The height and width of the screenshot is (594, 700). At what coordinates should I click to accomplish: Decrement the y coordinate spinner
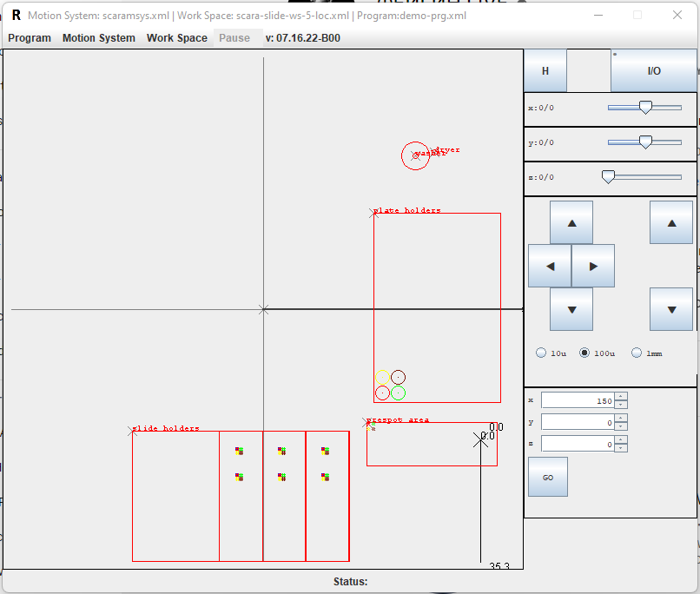point(621,426)
